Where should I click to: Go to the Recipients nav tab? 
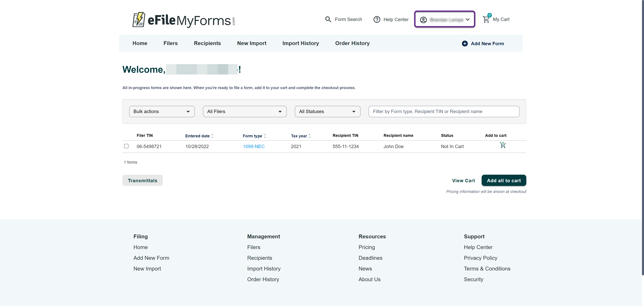point(207,43)
